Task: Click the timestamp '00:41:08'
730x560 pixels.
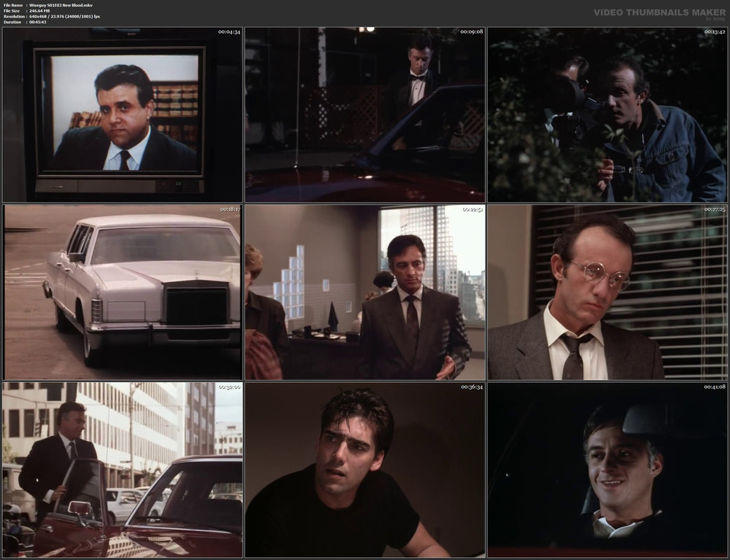Action: [715, 387]
